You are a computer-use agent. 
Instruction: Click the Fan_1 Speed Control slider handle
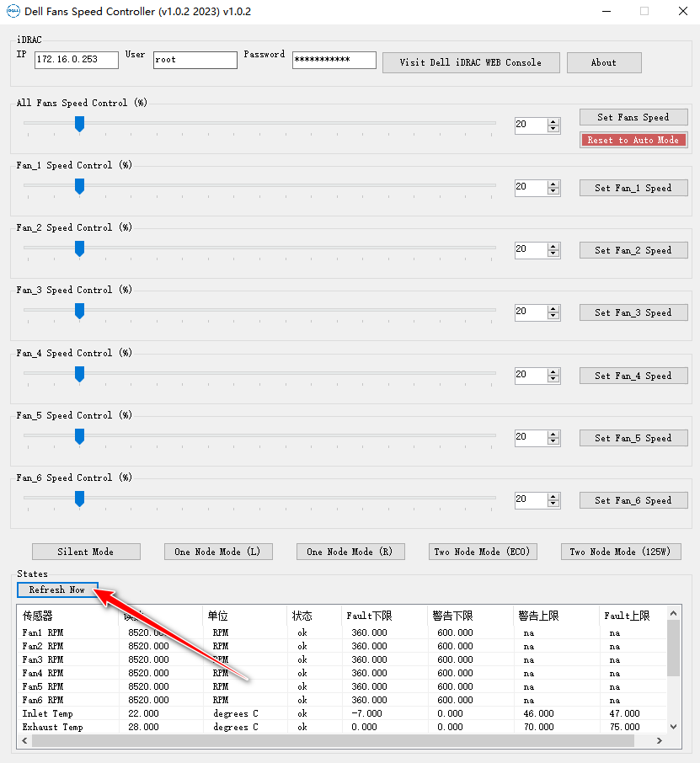79,186
